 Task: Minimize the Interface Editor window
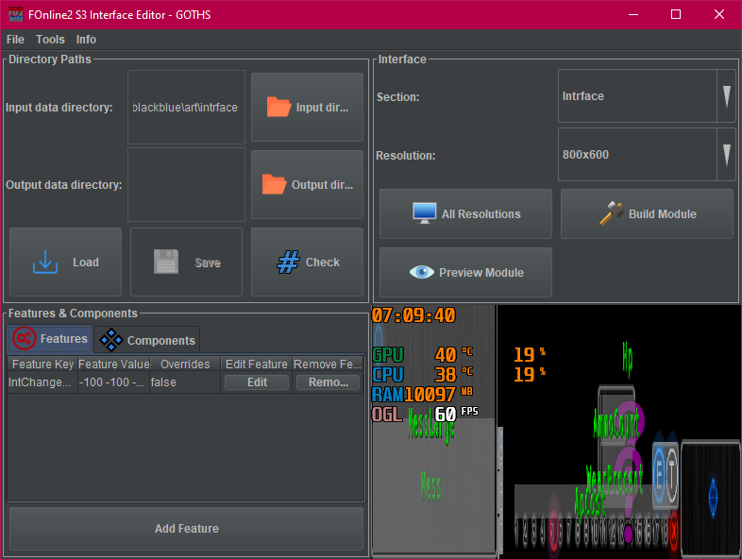pyautogui.click(x=633, y=15)
